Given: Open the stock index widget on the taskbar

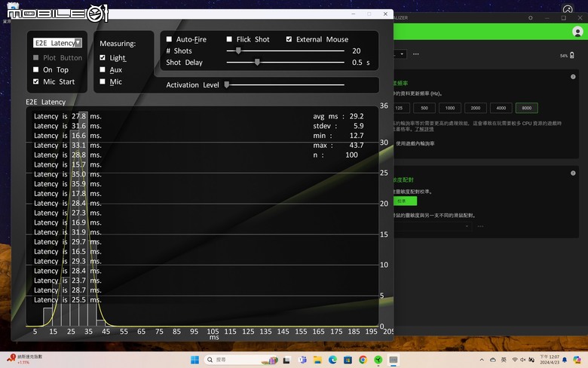Looking at the screenshot, I should 25,360.
